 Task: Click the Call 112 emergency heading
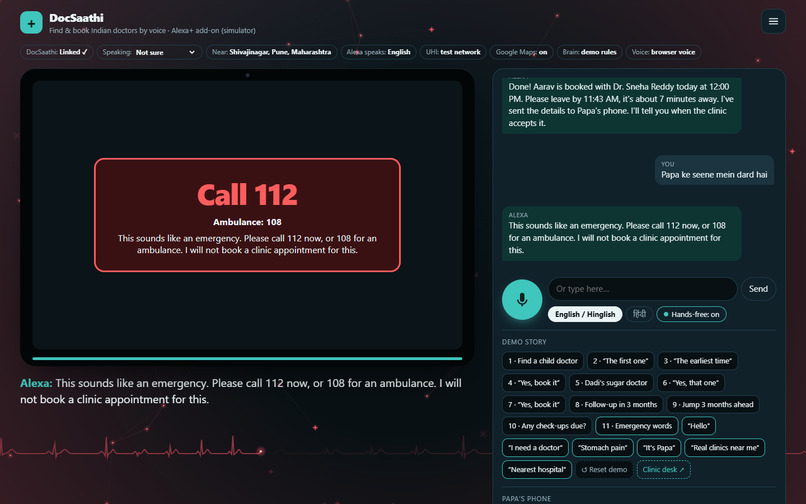[247, 195]
